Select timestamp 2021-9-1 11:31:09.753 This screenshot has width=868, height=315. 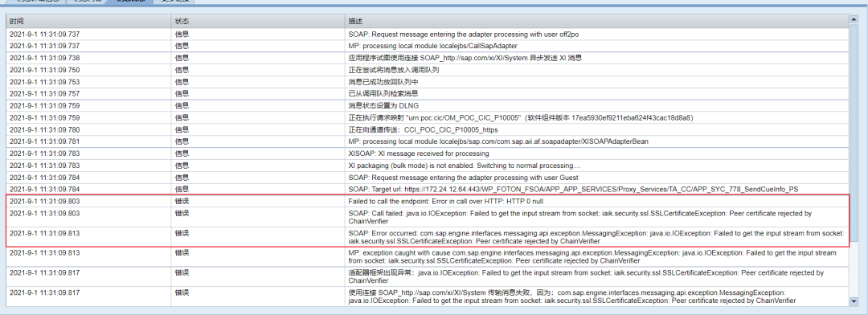tap(44, 82)
